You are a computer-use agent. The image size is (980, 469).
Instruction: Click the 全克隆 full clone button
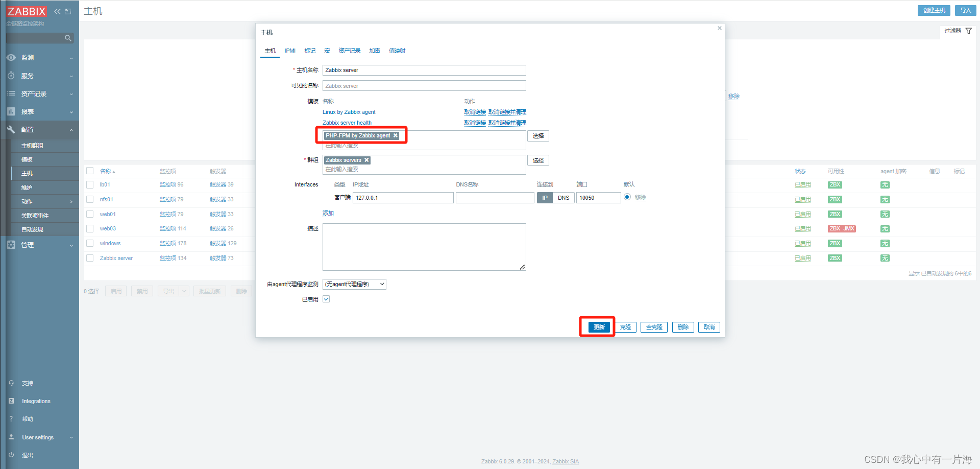point(654,327)
